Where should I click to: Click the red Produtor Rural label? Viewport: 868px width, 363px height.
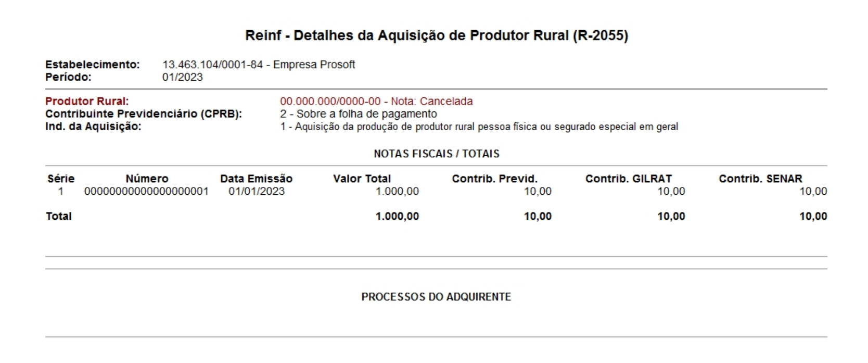coord(87,101)
